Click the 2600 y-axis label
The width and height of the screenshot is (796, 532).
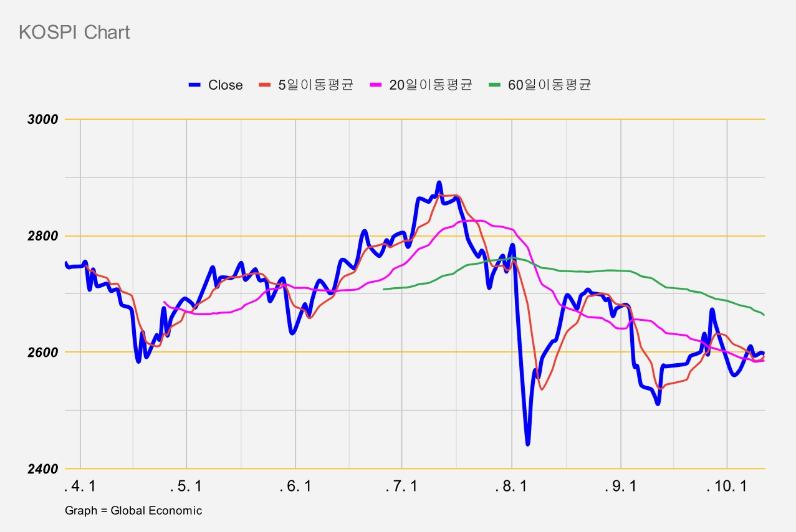[43, 353]
